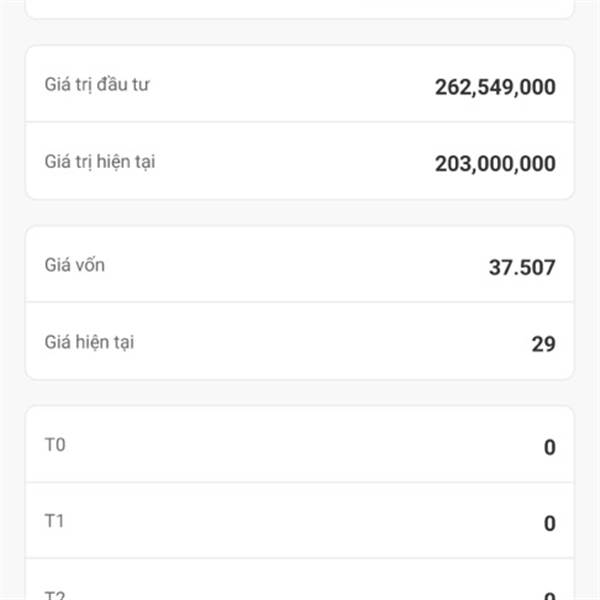Select the Giá hiện tại label
Viewport: 600px width, 600px height.
[x=89, y=342]
